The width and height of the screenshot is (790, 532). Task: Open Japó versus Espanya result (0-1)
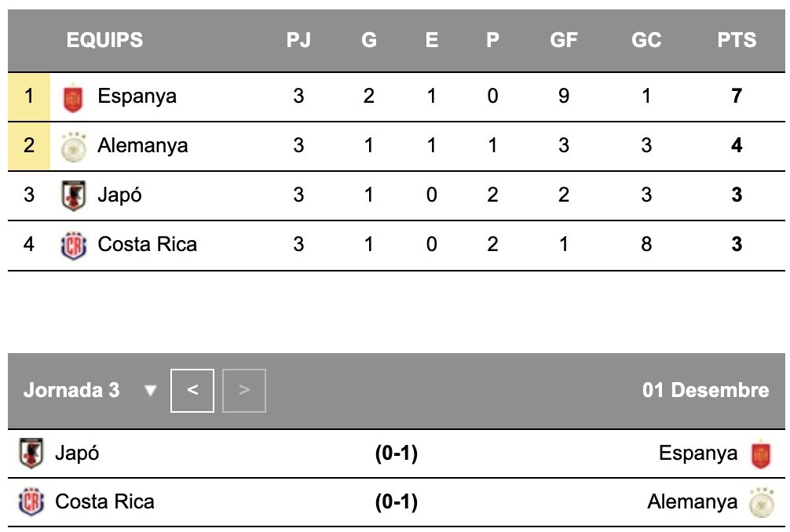pos(396,454)
